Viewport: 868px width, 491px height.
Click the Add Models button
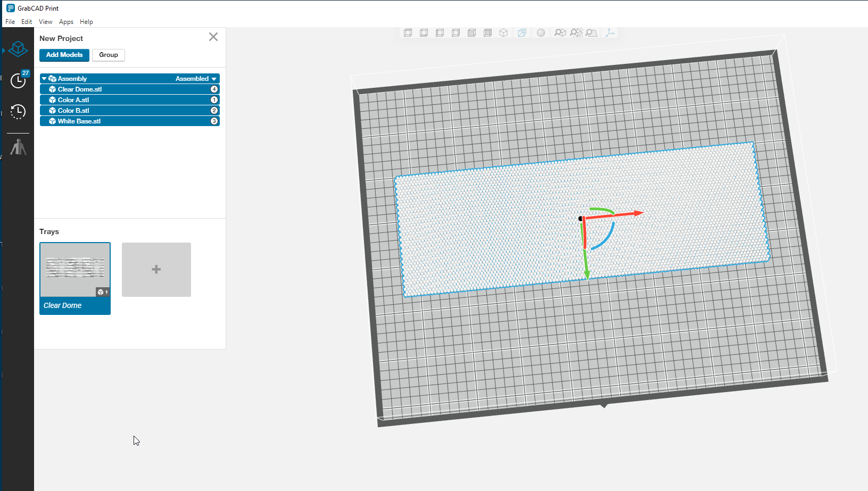(x=64, y=55)
